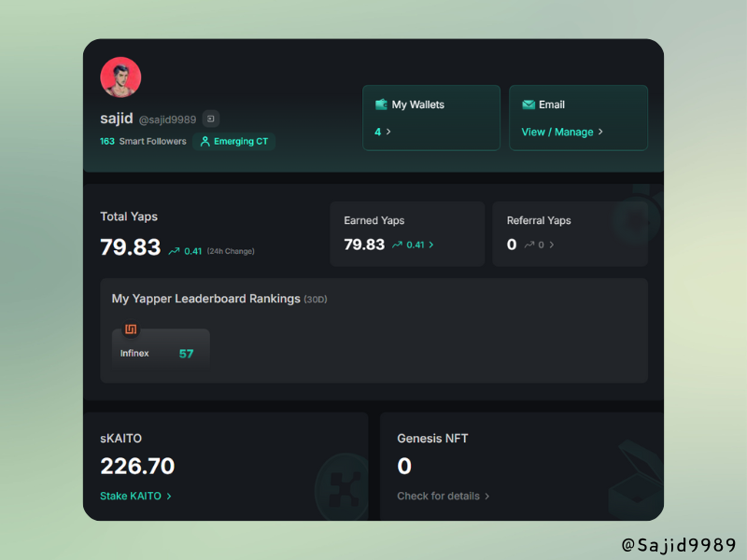
Task: Click the Infinex rank number 57
Action: 186,354
